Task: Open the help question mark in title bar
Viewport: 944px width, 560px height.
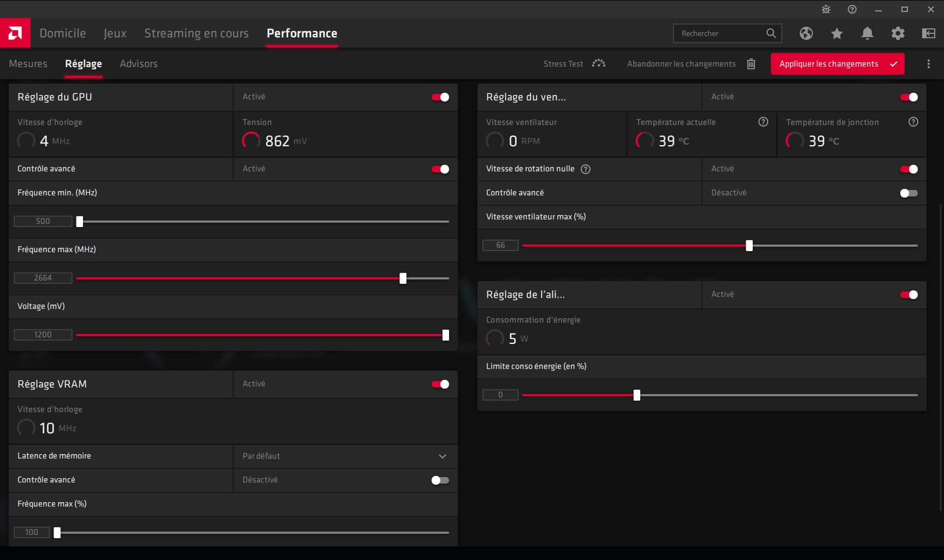Action: [x=852, y=9]
